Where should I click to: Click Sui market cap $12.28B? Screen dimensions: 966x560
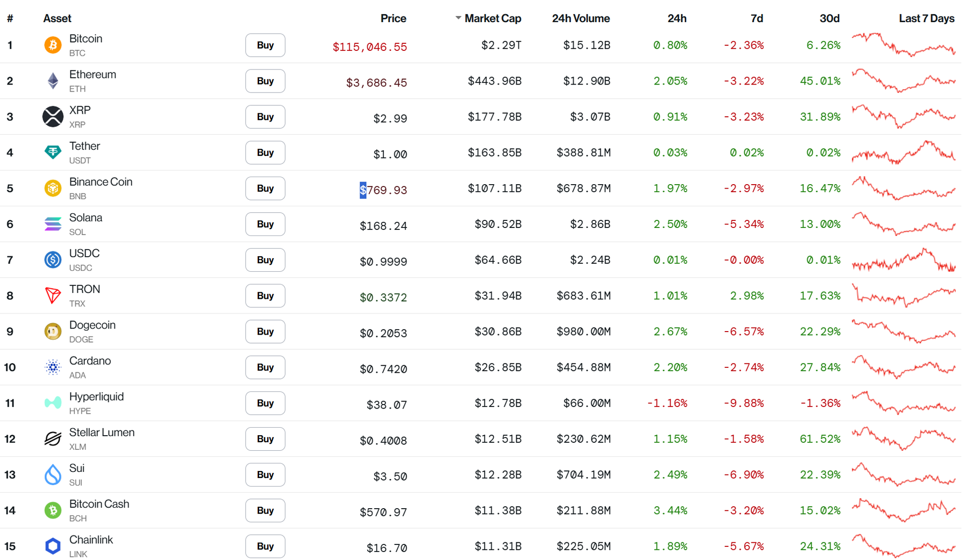pyautogui.click(x=498, y=474)
